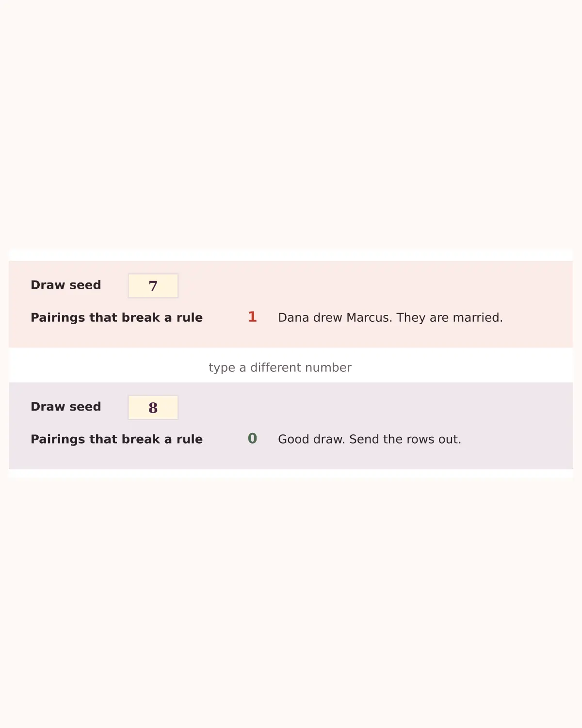Click the Draw seed field containing 7
Image resolution: width=582 pixels, height=728 pixels.
[153, 286]
